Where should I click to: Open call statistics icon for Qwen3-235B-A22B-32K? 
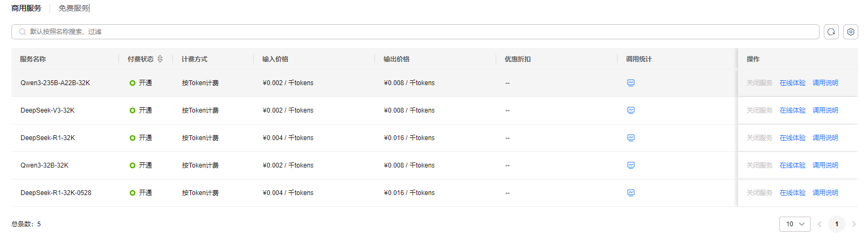pos(631,83)
